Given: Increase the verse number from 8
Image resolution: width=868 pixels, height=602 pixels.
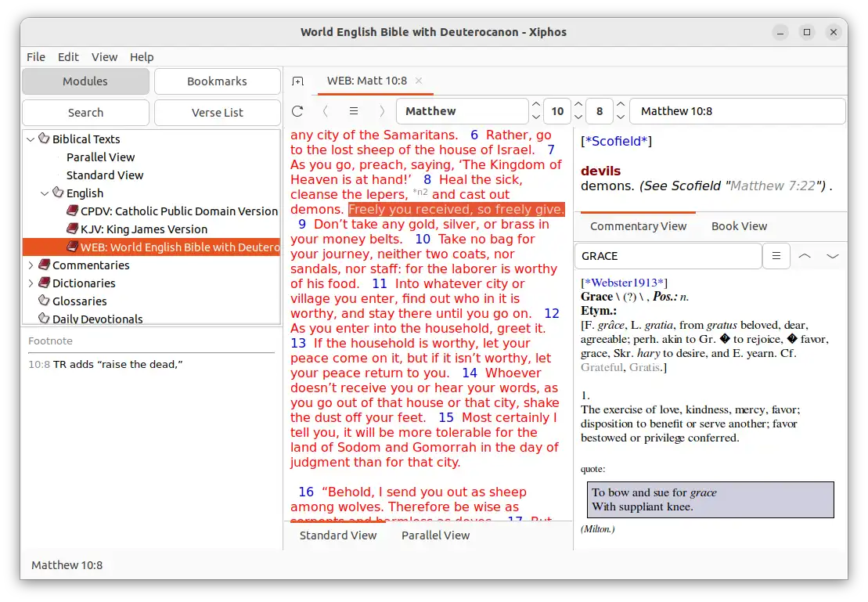Looking at the screenshot, I should [621, 104].
